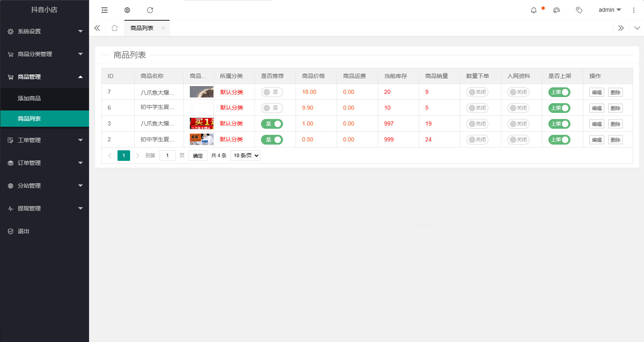Collapse the sidebar with the menu fold icon
Screen dimensions: 644x342
coord(104,10)
